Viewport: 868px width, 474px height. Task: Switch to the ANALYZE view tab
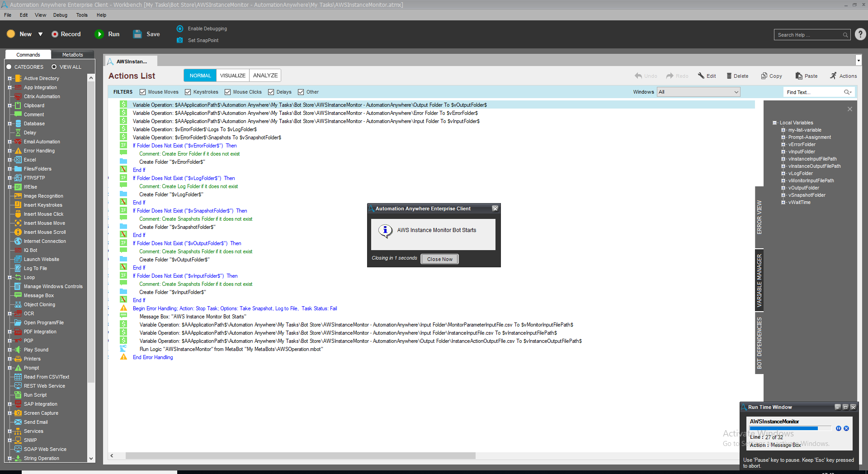point(265,76)
